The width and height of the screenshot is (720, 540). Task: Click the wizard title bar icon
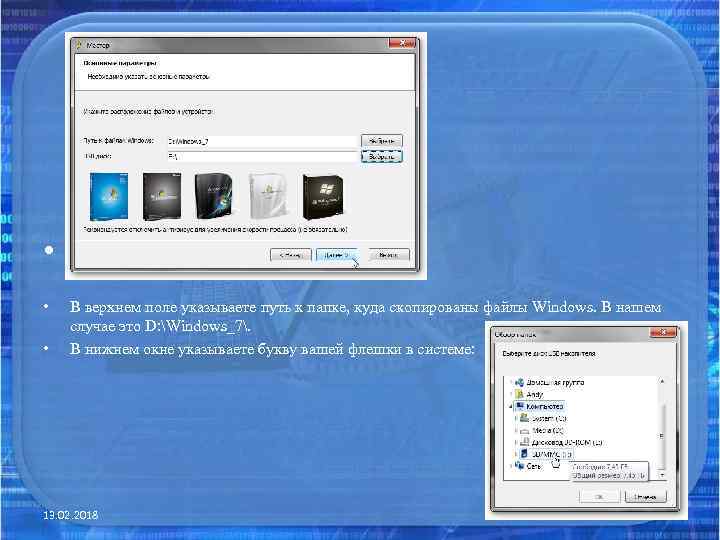click(79, 45)
